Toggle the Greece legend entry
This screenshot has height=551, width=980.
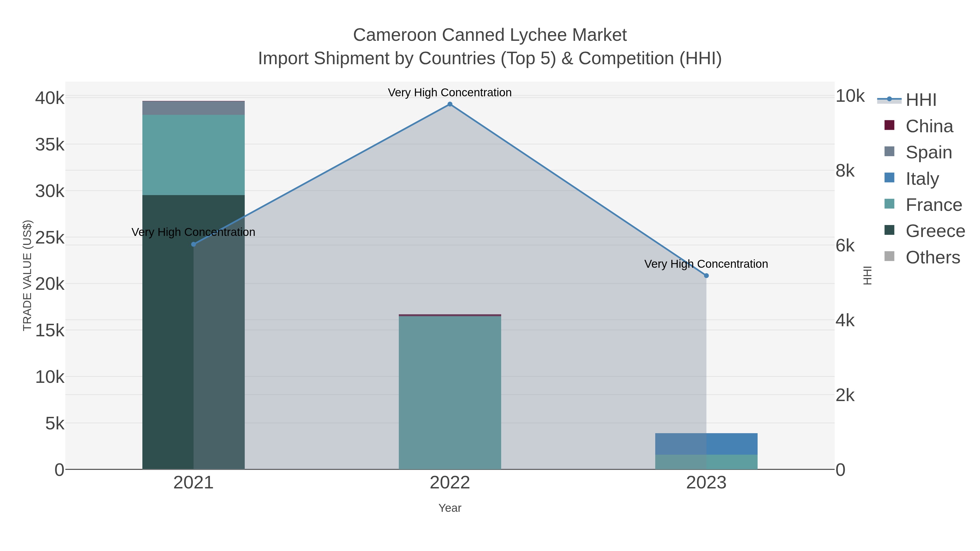pyautogui.click(x=924, y=231)
